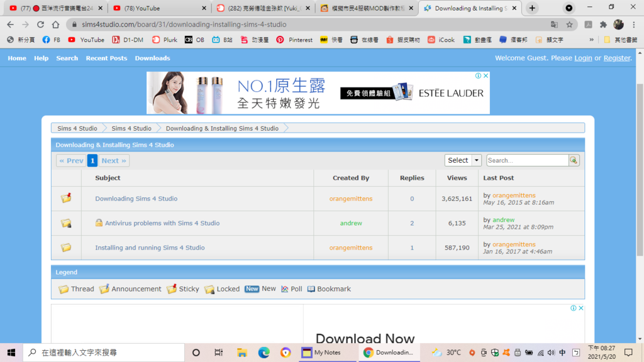Click the Next » pagination button
644x362 pixels.
coord(114,160)
